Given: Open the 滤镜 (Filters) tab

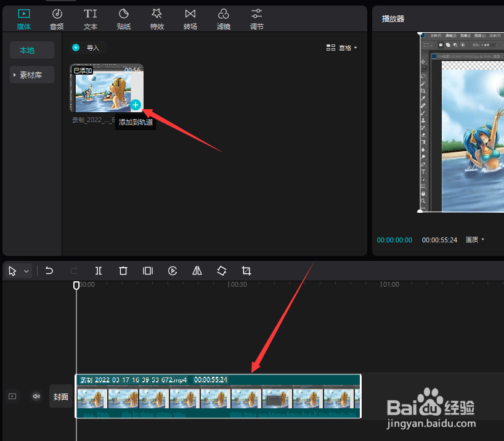Looking at the screenshot, I should coord(224,20).
